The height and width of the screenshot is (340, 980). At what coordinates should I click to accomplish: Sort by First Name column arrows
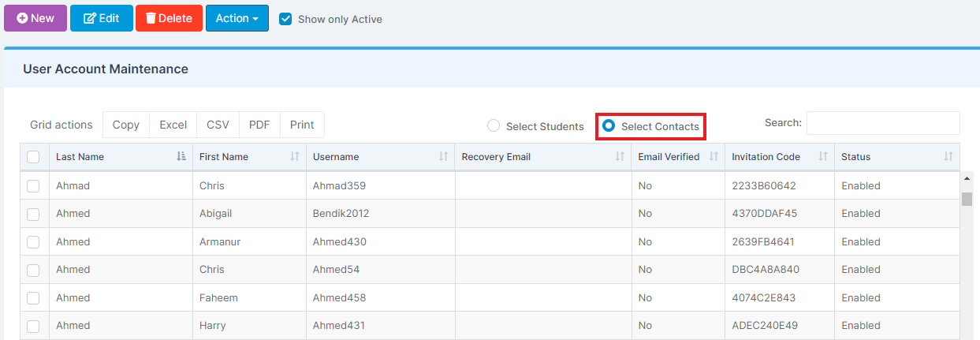295,157
